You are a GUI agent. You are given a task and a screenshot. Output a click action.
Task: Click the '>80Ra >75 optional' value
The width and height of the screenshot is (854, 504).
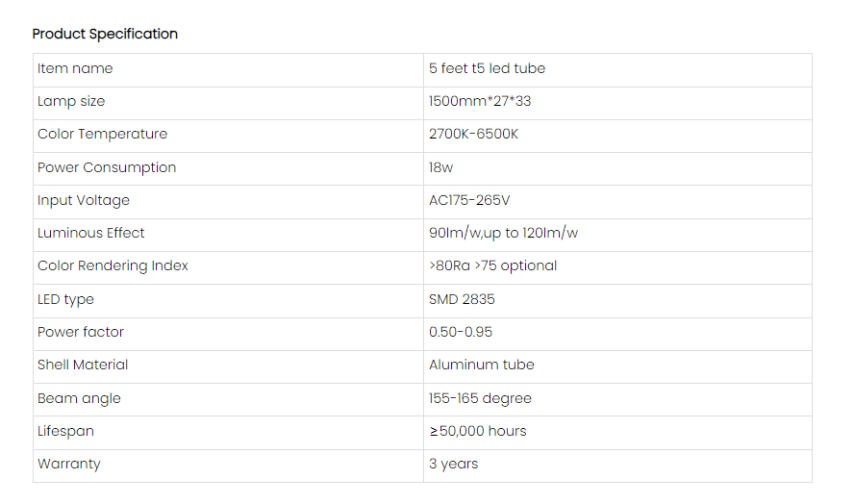point(492,265)
